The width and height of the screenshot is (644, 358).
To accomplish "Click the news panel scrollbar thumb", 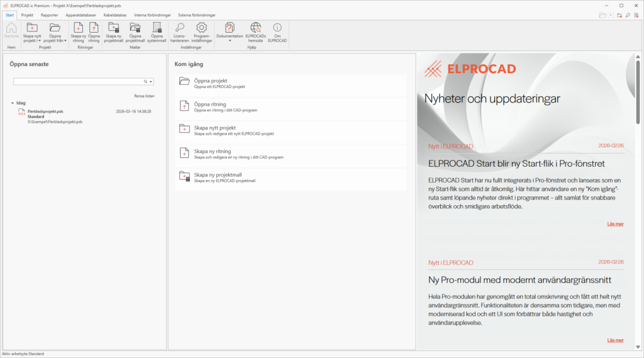I will pyautogui.click(x=638, y=92).
